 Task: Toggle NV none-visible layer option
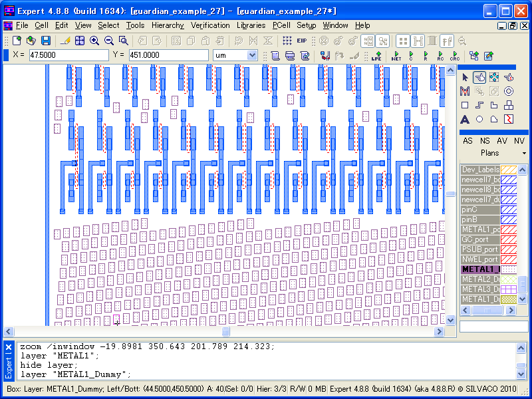tap(519, 141)
